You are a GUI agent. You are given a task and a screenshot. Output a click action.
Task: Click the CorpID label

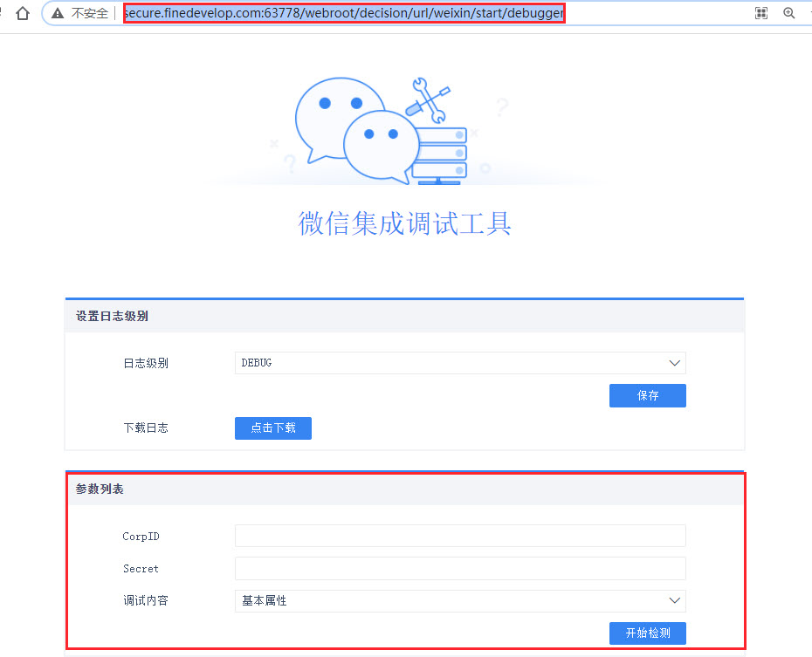[x=141, y=537]
